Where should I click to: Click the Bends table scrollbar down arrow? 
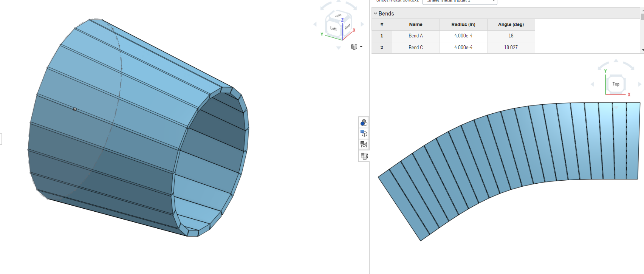[642, 50]
